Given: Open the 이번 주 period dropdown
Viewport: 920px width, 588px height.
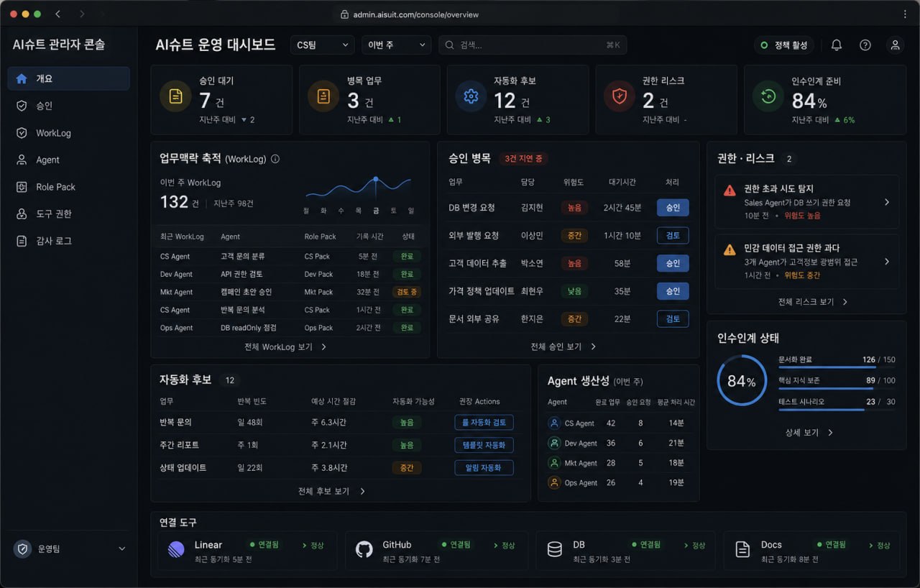Looking at the screenshot, I should pyautogui.click(x=397, y=45).
